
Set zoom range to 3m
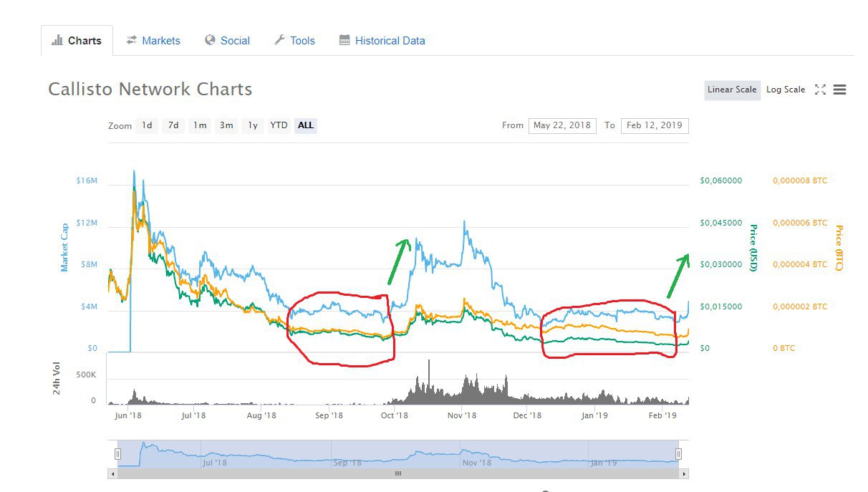point(226,125)
